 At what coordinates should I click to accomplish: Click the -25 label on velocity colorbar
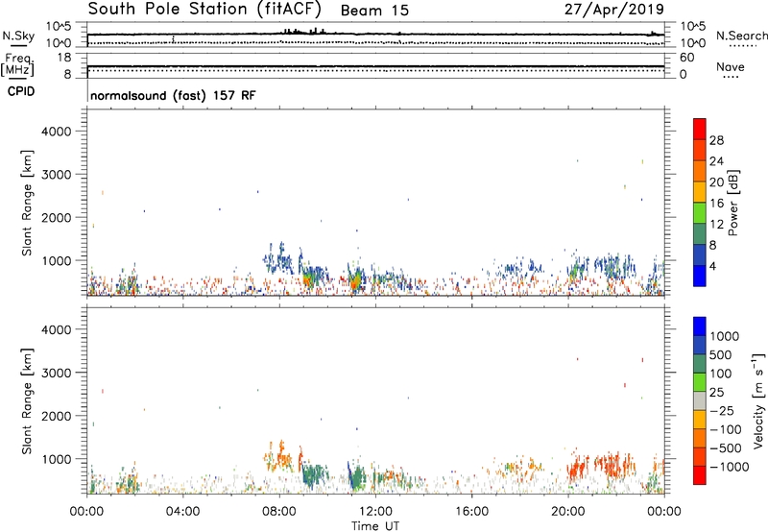(722, 411)
